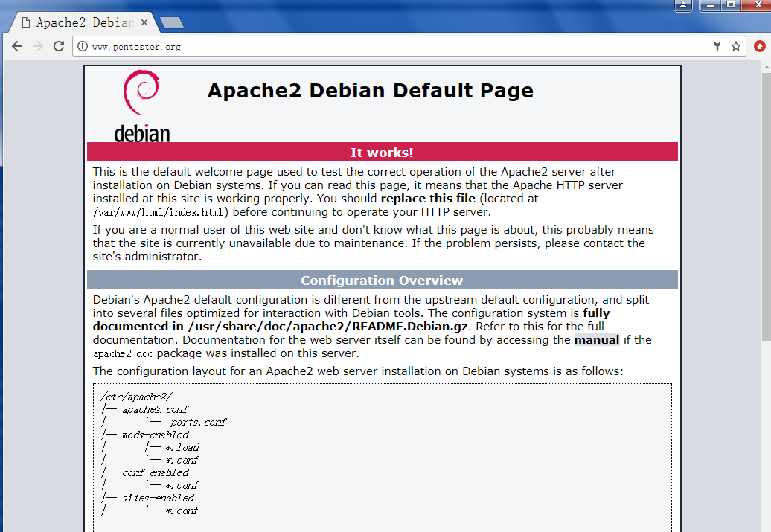The width and height of the screenshot is (771, 532).
Task: Click 'sites-enabled' in the config tree
Action: 158,498
